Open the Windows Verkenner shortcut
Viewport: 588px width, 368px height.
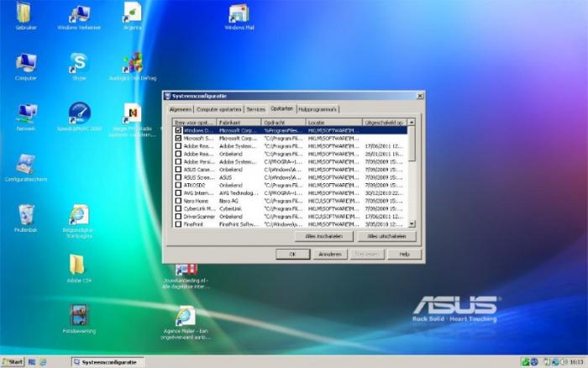79,14
